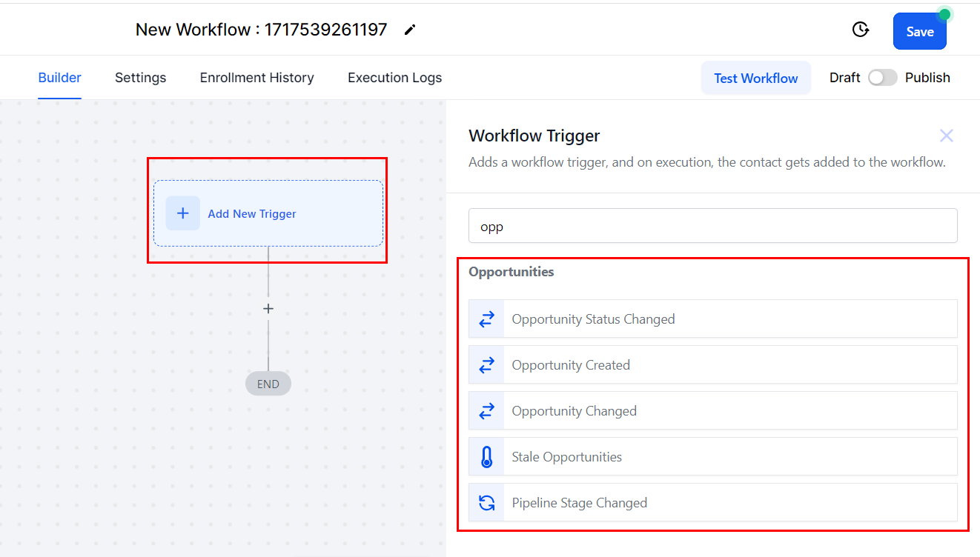This screenshot has width=980, height=557.
Task: Switch to the Settings tab
Action: click(140, 78)
